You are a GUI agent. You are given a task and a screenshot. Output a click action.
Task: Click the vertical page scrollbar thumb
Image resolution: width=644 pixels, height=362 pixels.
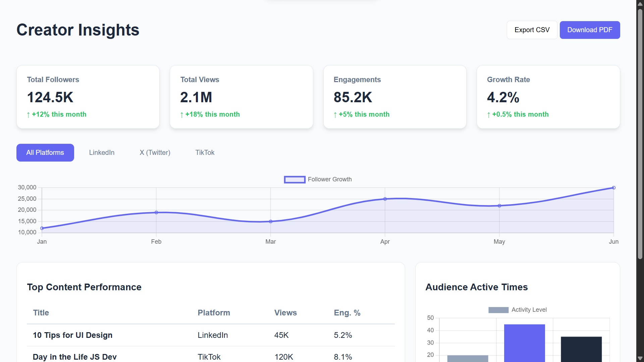point(640,134)
